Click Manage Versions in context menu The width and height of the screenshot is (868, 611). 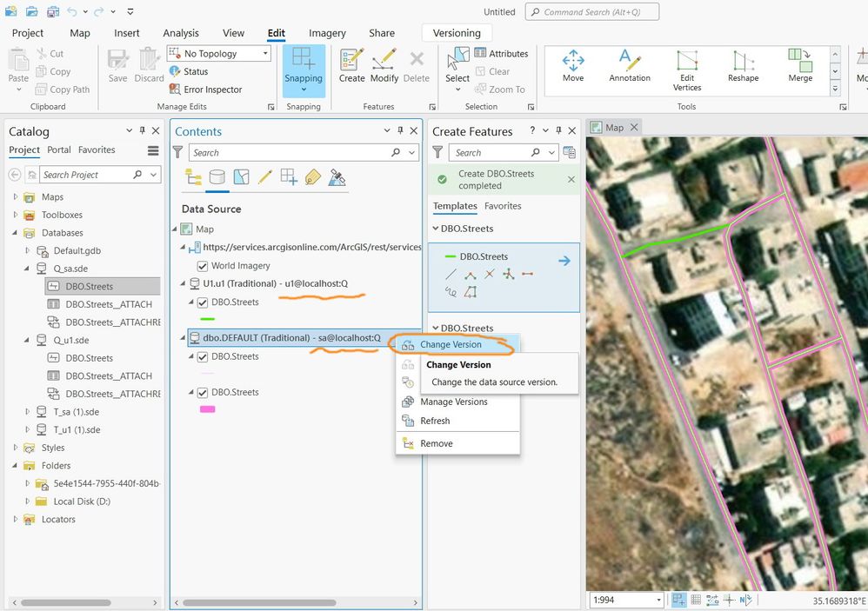click(453, 402)
